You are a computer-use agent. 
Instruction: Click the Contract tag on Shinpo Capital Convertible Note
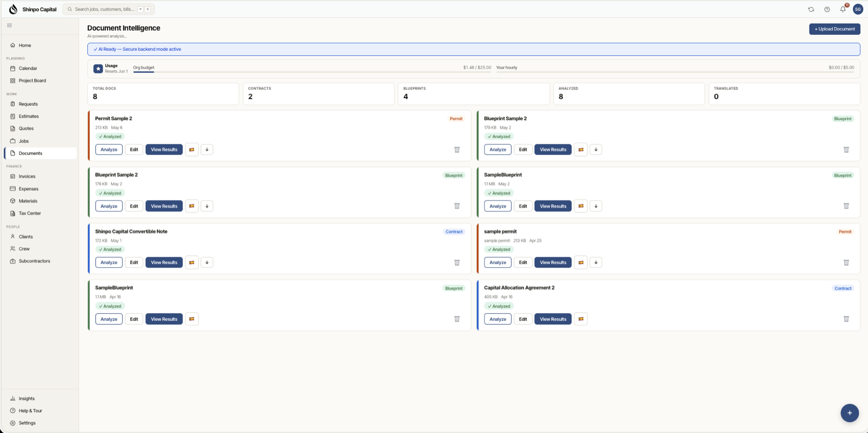click(454, 232)
